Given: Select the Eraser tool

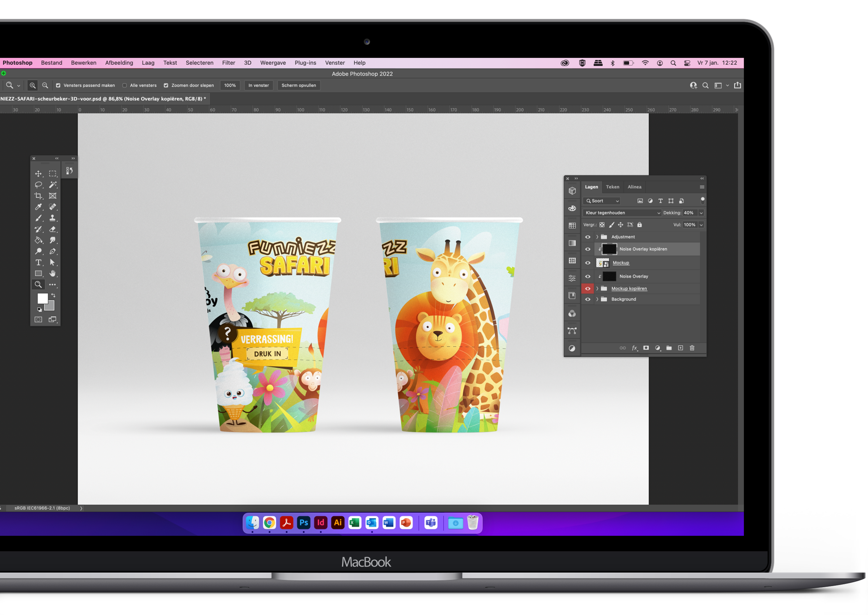Looking at the screenshot, I should pos(53,229).
